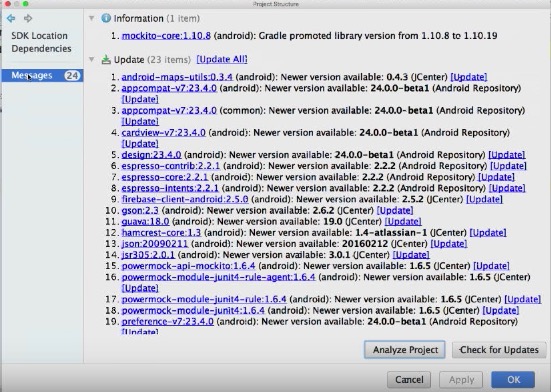Confirm with the OK button

513,380
